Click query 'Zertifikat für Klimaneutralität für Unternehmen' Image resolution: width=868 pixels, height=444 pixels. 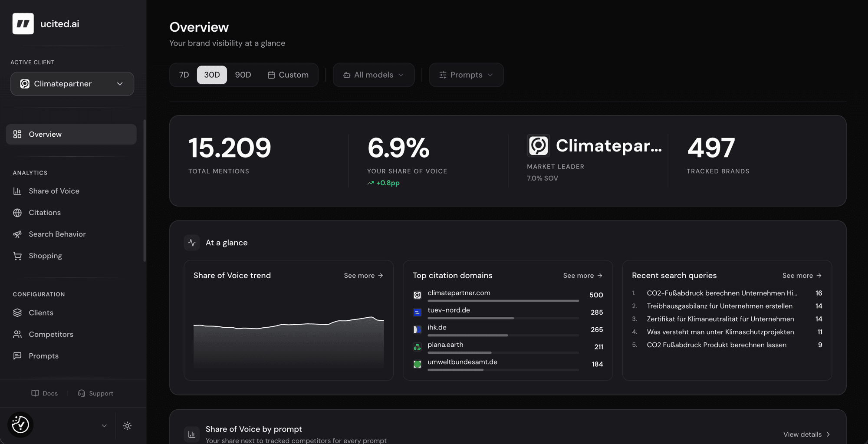pyautogui.click(x=720, y=319)
